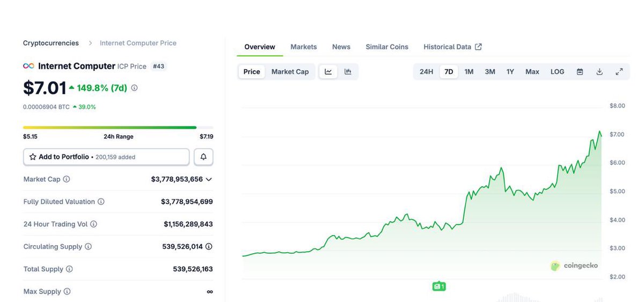Click the infinity Max Supply value
Viewport: 644px width, 302px height.
(x=209, y=292)
